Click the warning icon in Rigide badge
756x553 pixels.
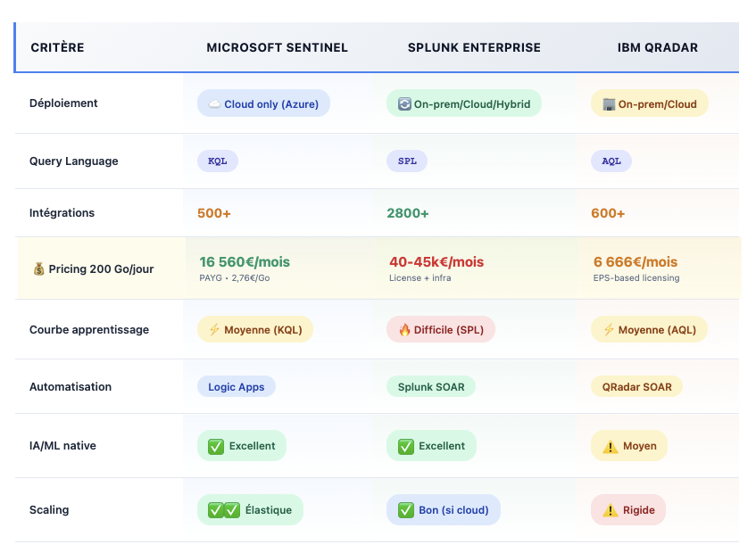coord(610,510)
